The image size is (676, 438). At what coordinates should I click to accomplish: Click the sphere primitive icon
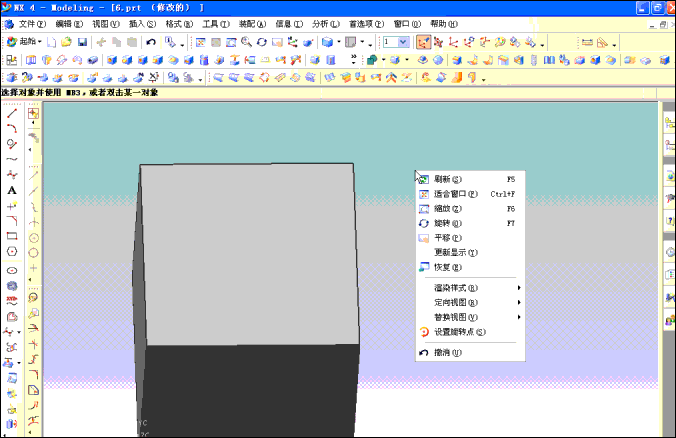pos(438,60)
